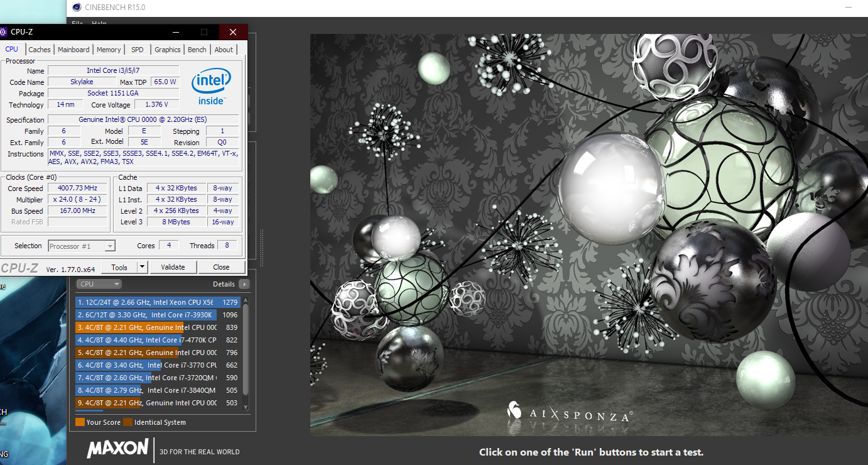This screenshot has width=868, height=465.
Task: Click the Technology value 14 nm
Action: click(65, 105)
